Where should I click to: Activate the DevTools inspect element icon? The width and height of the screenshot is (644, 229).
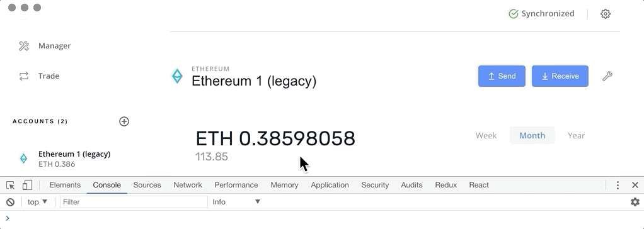tap(11, 185)
